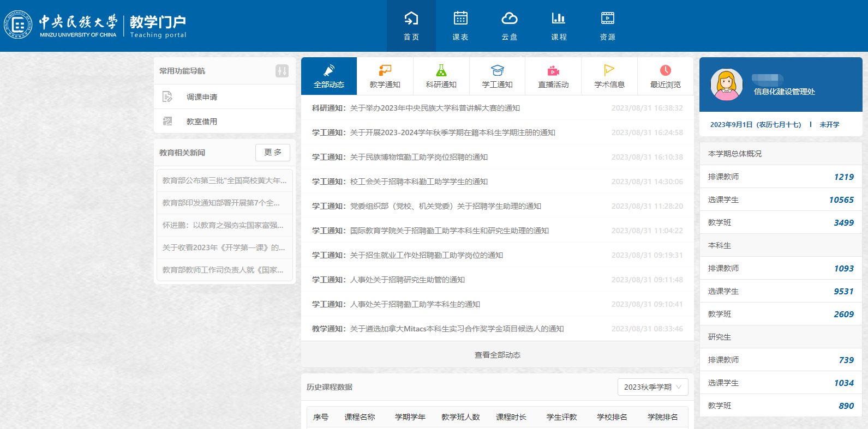
Task: Click the 调课申请 document icon
Action: click(x=167, y=96)
